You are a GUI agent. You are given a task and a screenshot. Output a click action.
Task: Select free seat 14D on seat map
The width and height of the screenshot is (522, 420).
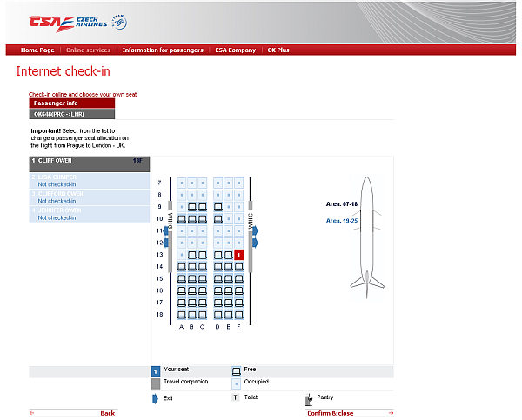coord(217,267)
